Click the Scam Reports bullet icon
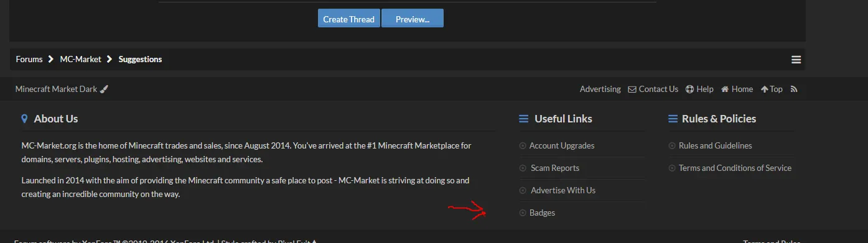Viewport: 868px width, 243px height. tap(523, 168)
